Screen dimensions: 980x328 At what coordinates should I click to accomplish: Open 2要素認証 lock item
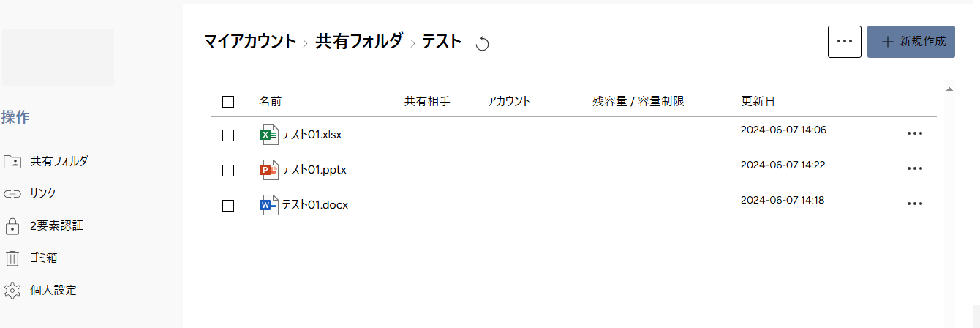coord(44,225)
